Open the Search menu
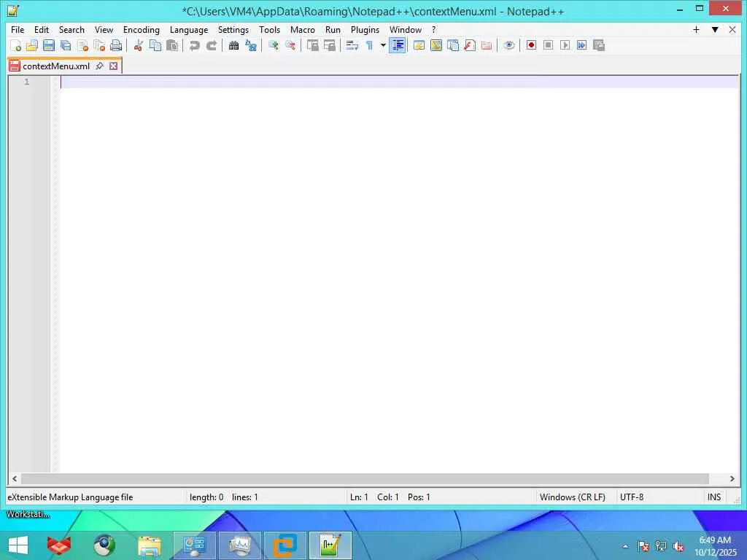The width and height of the screenshot is (747, 560). [x=71, y=29]
